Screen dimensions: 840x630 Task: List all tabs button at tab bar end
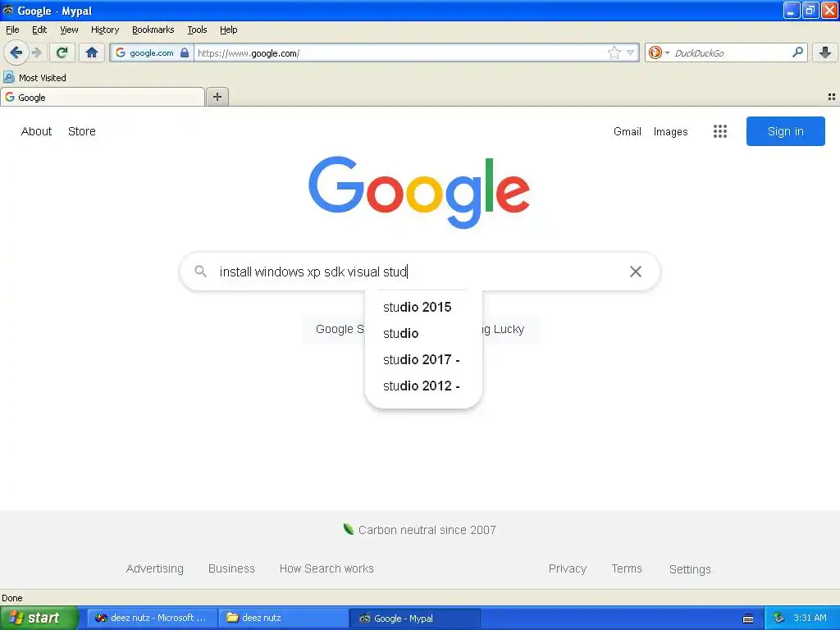point(832,97)
